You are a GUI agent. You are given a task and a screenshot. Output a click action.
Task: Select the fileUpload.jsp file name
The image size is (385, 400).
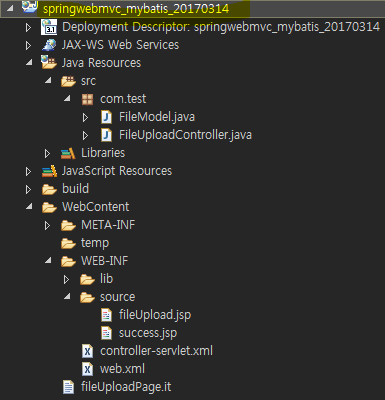[x=155, y=315]
